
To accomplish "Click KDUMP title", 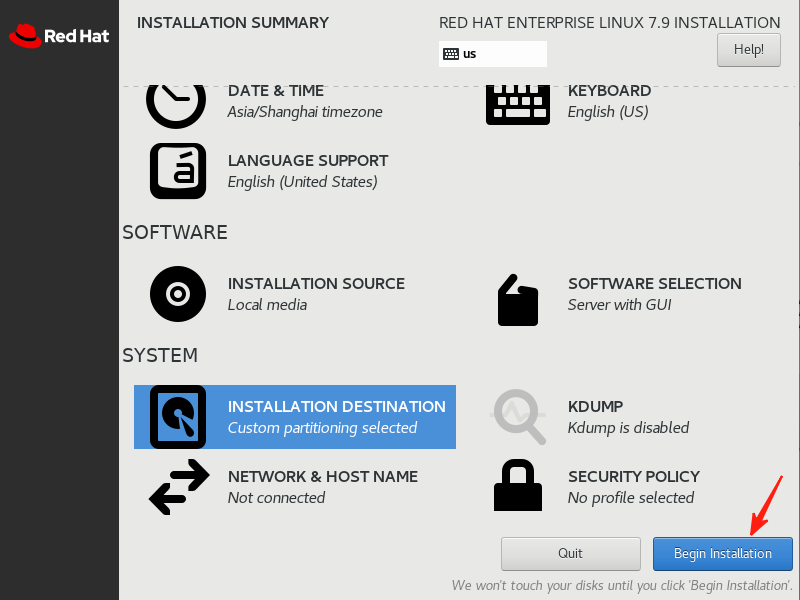I will tap(595, 407).
